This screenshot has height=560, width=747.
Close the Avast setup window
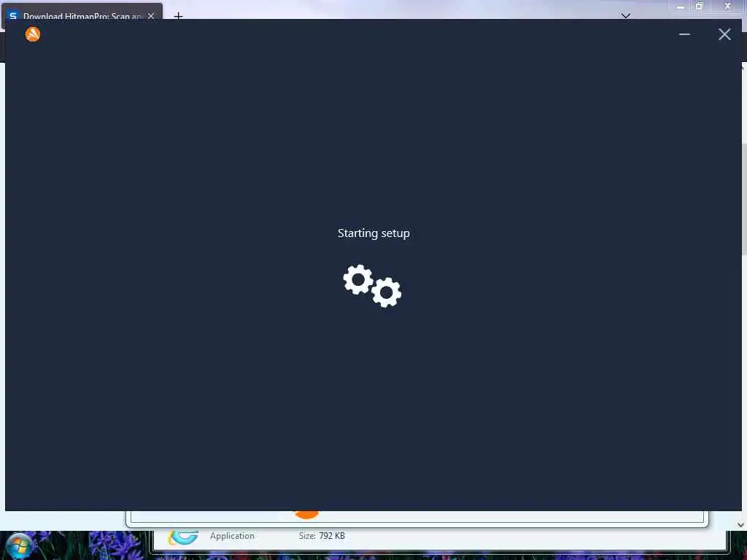tap(724, 34)
